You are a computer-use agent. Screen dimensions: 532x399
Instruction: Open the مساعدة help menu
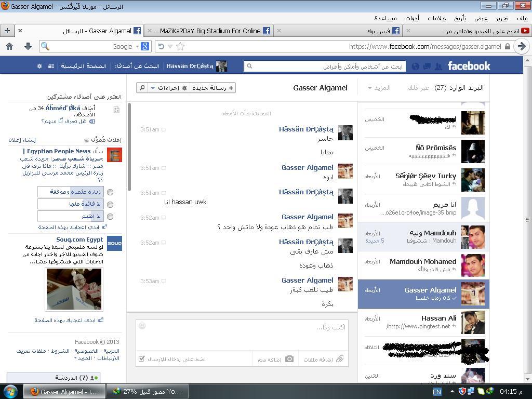385,18
